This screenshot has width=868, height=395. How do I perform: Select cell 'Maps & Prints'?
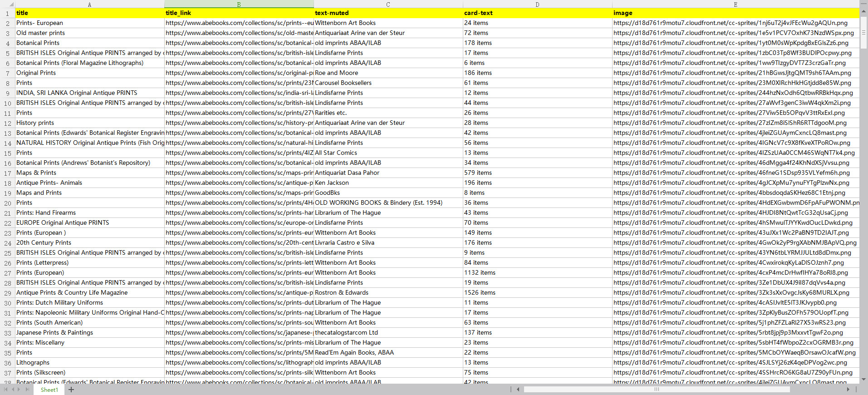[x=89, y=173]
